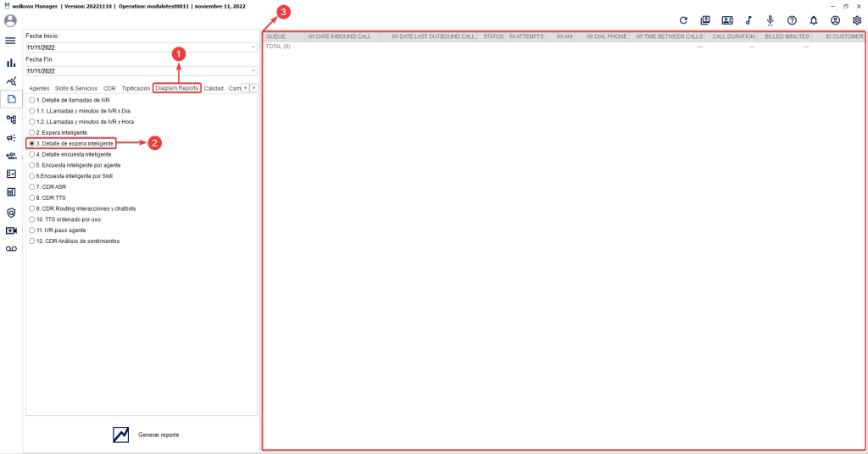Open the security shield icon in sidebar
This screenshot has height=454, width=868.
(x=11, y=213)
